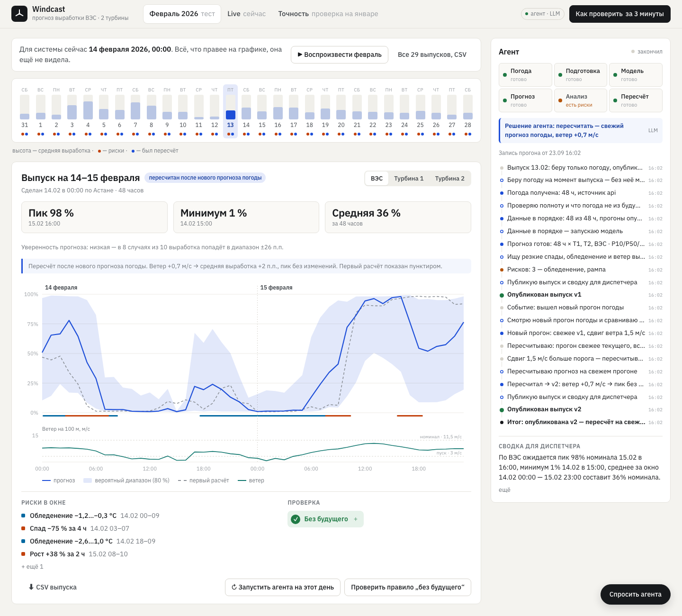Viewport: 682px width, 616px height.
Task: Click the Модель agent stage card
Action: (636, 75)
